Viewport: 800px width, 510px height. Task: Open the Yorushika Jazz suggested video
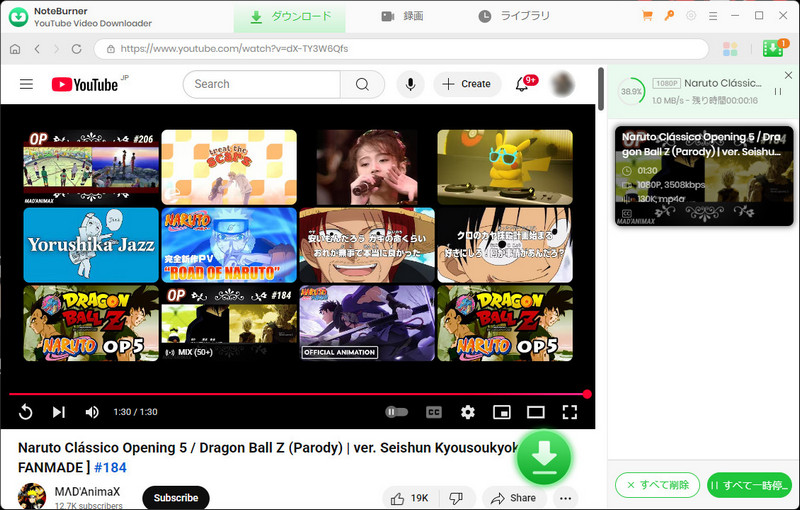coord(91,245)
